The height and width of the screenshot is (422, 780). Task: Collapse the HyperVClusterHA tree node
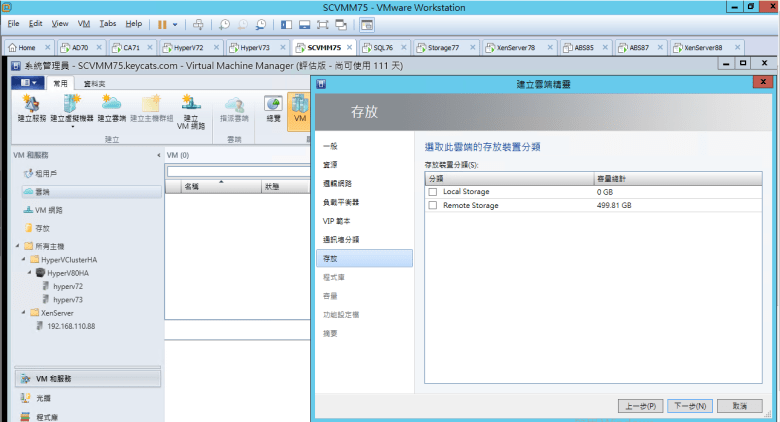[x=23, y=259]
